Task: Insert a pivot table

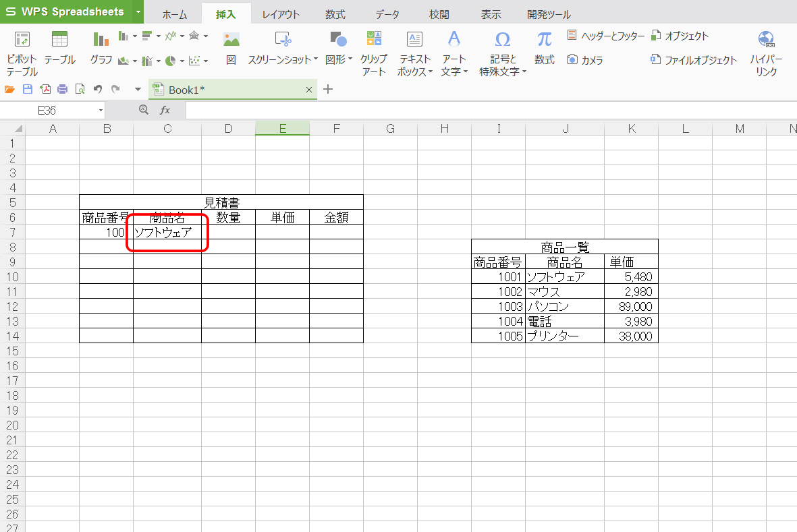Action: [x=22, y=53]
